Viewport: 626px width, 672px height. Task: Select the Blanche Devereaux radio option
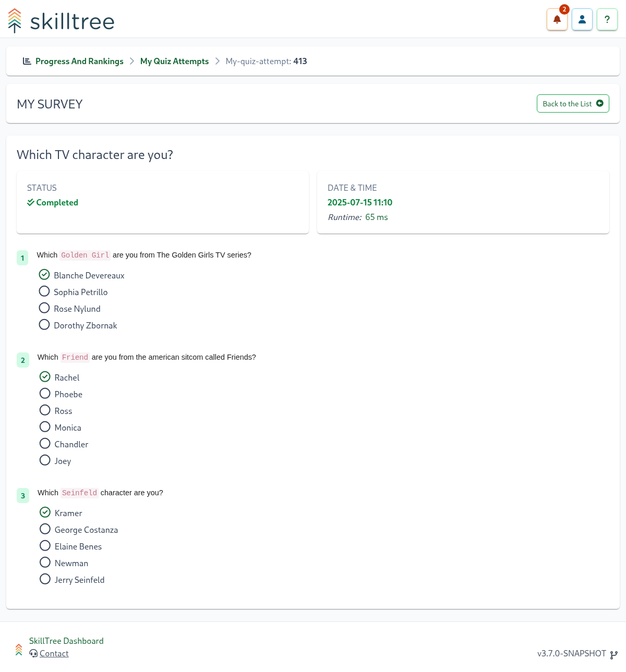[44, 274]
